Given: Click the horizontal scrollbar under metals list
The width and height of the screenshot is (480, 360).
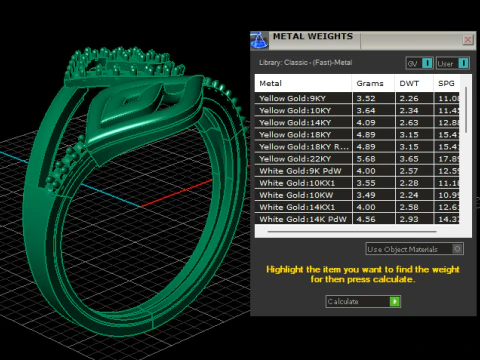Looking at the screenshot, I should 352,231.
